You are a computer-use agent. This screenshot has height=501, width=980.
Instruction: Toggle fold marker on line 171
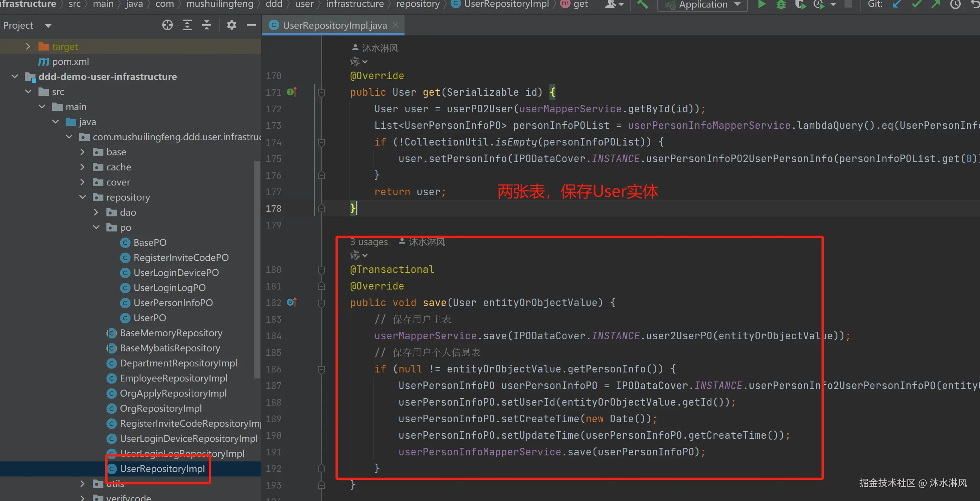[321, 92]
